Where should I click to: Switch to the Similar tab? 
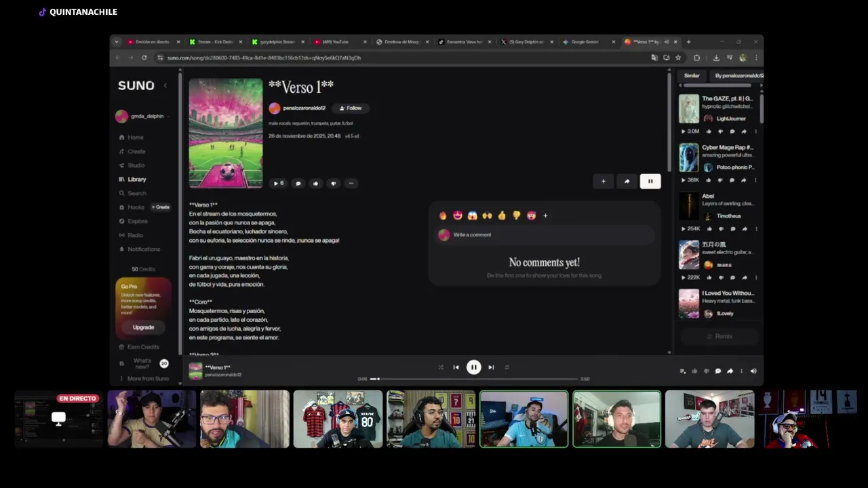click(692, 76)
